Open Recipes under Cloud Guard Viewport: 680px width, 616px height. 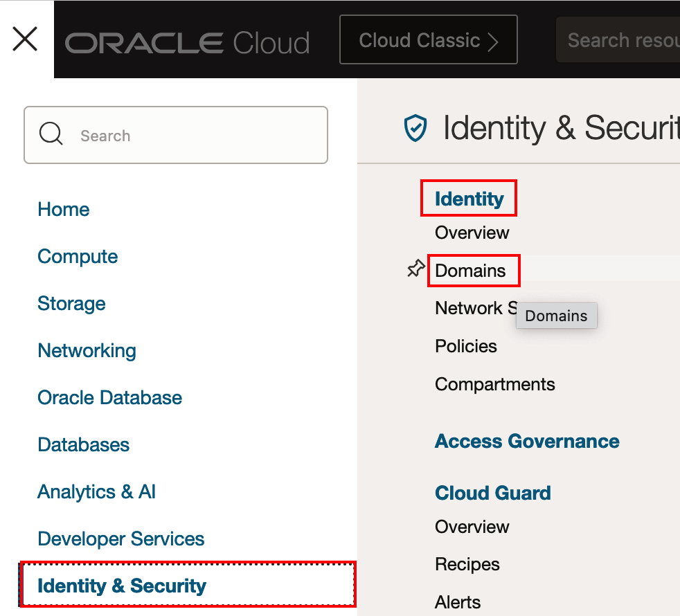(x=467, y=564)
